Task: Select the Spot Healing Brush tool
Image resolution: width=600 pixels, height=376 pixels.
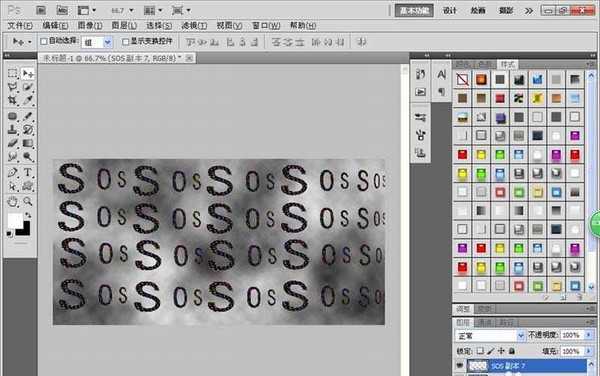Action: click(x=12, y=116)
